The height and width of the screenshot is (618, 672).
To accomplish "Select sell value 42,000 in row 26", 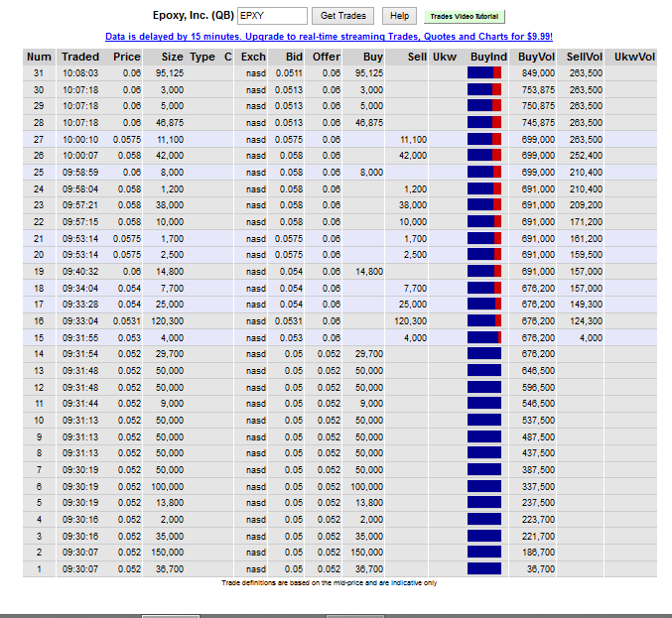I will [413, 156].
